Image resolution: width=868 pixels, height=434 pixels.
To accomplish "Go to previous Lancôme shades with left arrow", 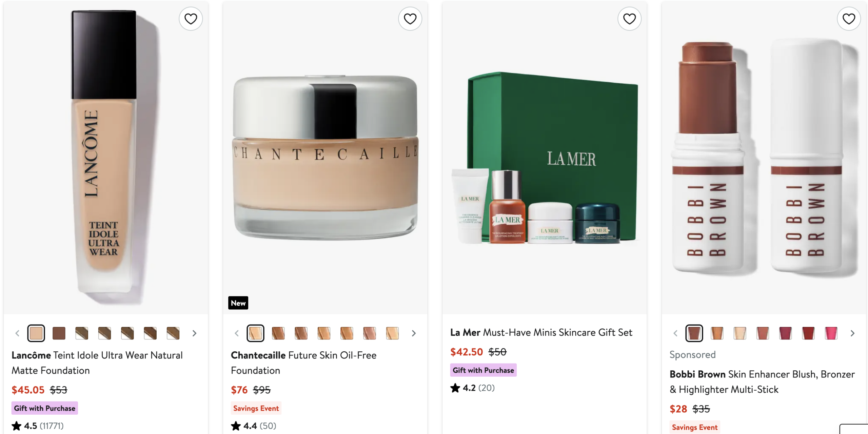I will (x=17, y=333).
